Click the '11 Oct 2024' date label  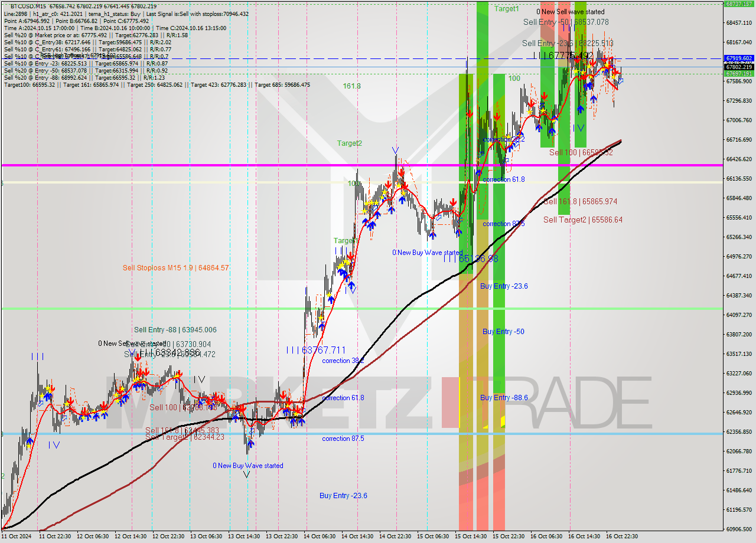click(16, 537)
